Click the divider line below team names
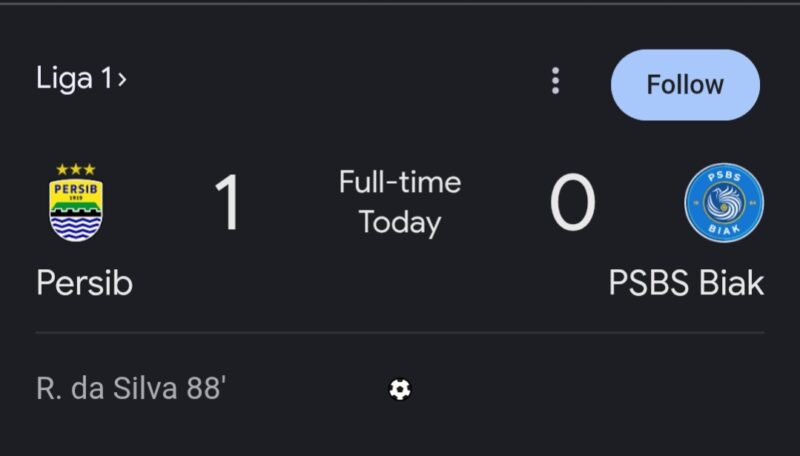 400,332
